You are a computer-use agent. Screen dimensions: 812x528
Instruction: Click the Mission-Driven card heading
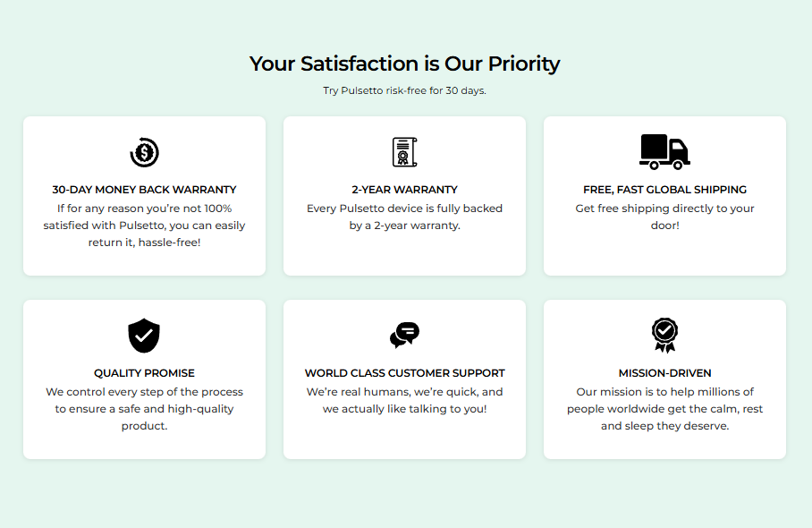(664, 373)
